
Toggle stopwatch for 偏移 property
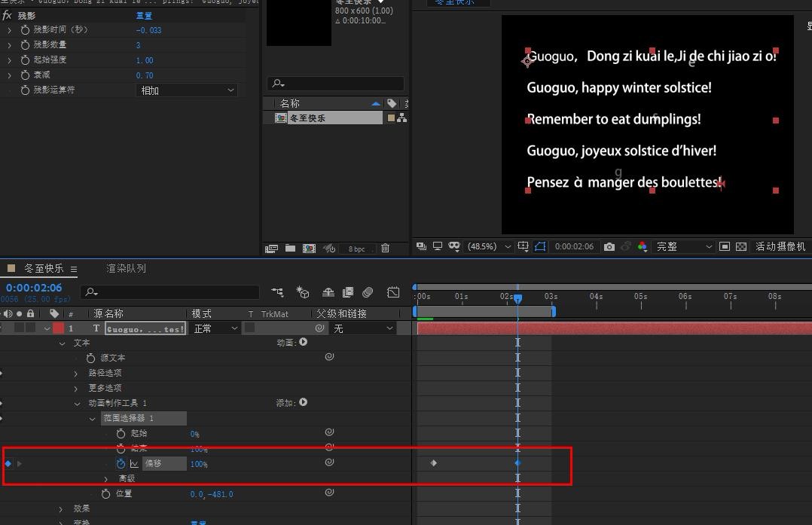click(x=121, y=464)
